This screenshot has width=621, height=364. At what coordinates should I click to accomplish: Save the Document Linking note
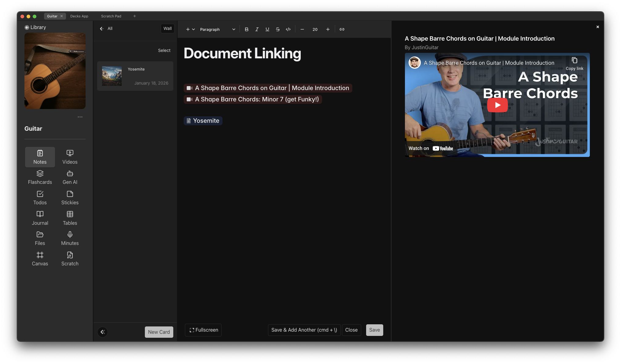tap(374, 330)
